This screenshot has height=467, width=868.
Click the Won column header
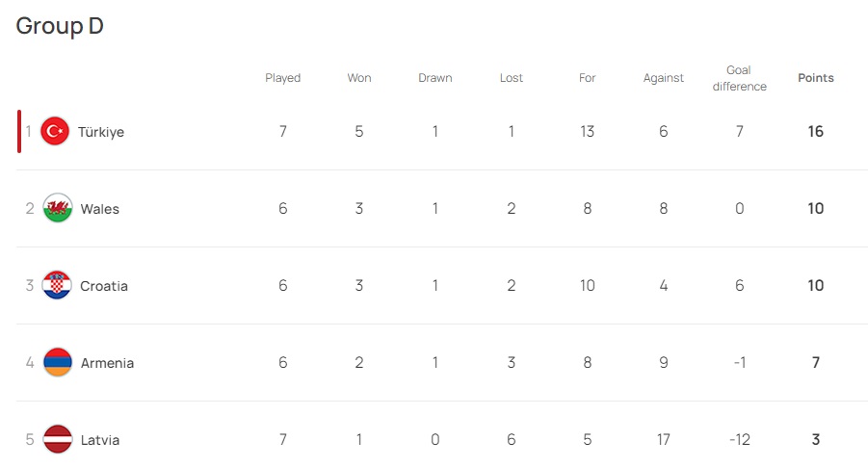359,78
